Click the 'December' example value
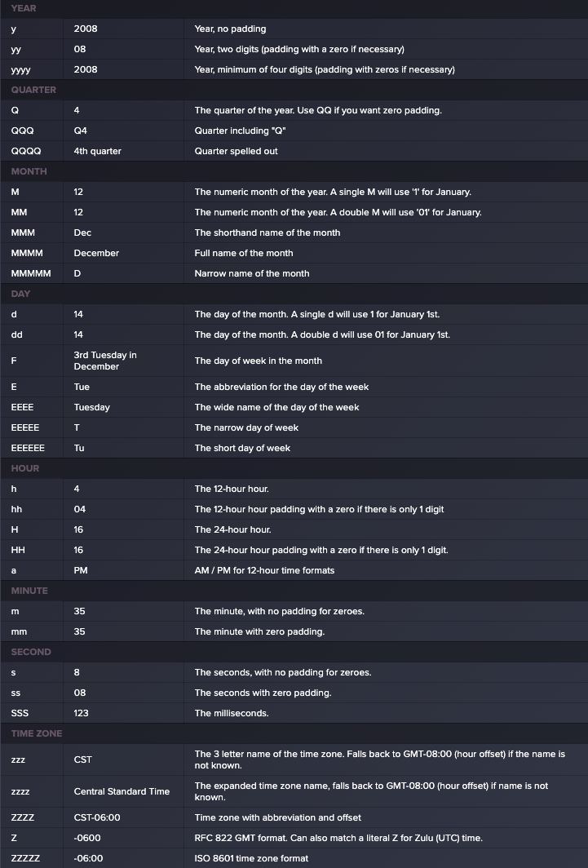This screenshot has height=868, width=588. click(96, 253)
